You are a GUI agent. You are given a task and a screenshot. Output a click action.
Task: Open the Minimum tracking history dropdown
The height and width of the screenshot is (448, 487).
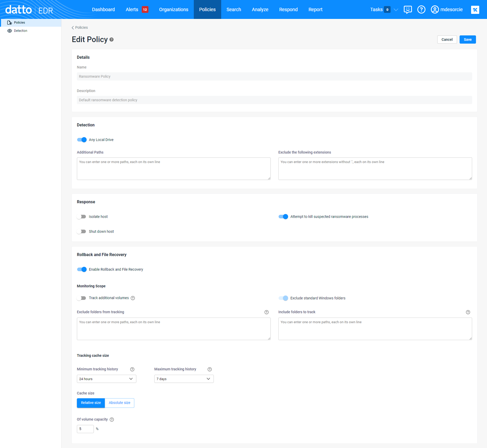[x=106, y=379]
